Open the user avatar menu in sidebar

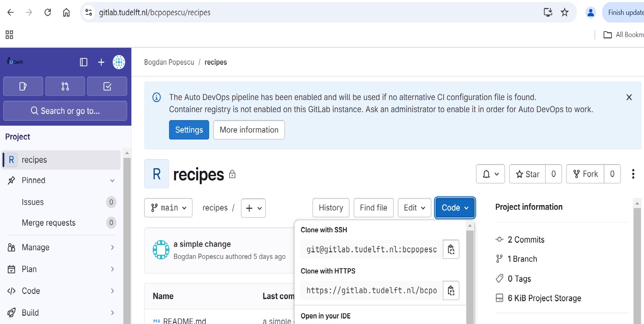(x=119, y=62)
